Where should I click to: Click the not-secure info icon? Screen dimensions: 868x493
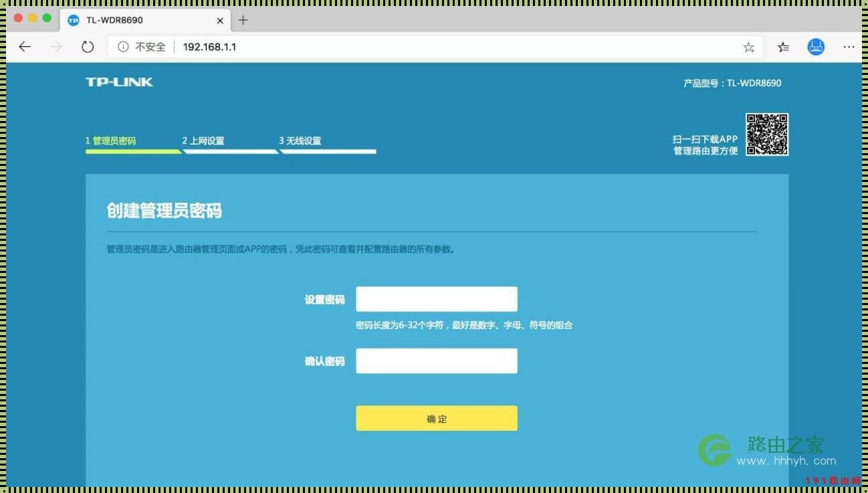[x=123, y=47]
